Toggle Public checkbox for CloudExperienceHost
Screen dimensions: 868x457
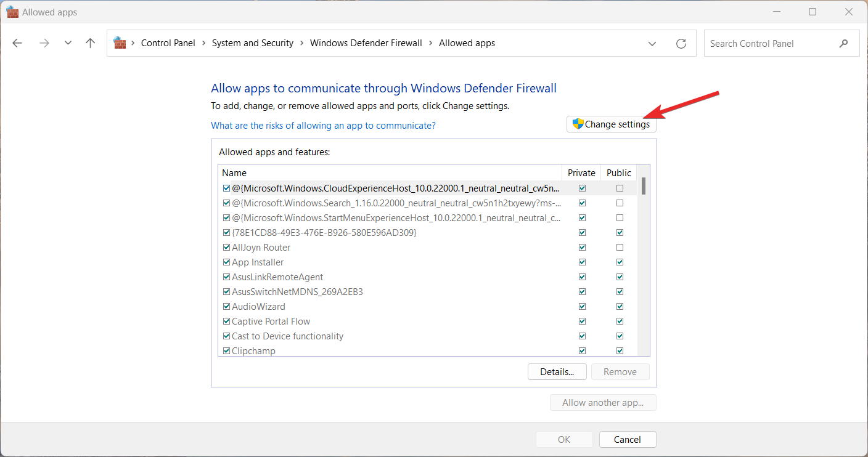coord(620,188)
